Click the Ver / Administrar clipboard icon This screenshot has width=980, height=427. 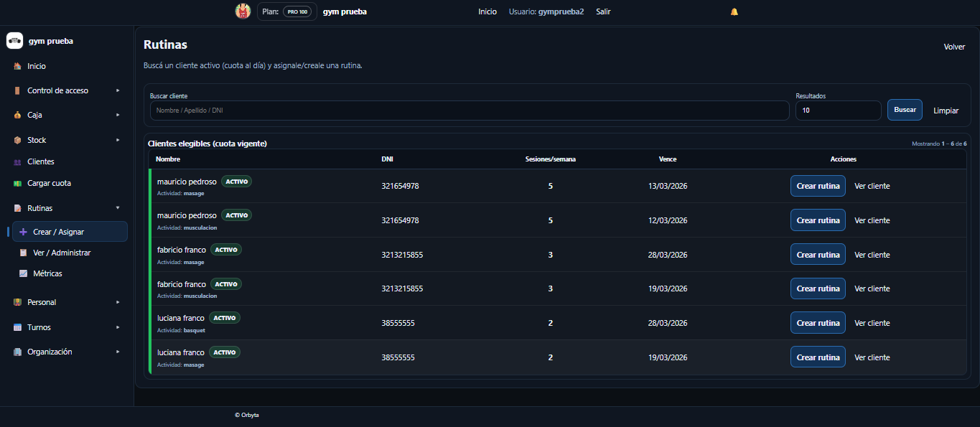[x=23, y=253]
